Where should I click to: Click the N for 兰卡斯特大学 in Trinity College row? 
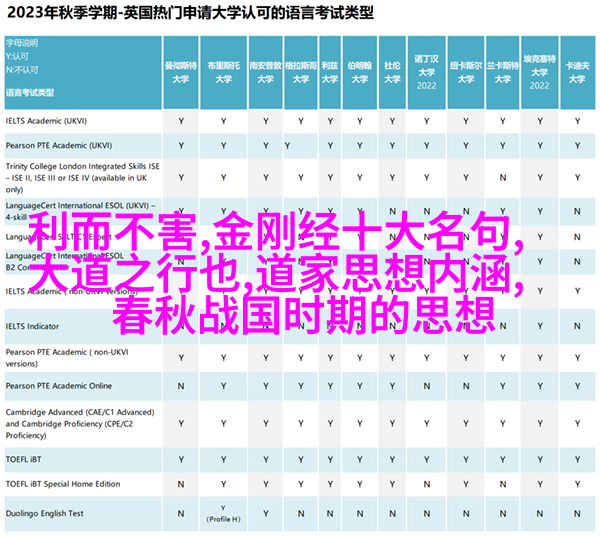[x=503, y=178]
